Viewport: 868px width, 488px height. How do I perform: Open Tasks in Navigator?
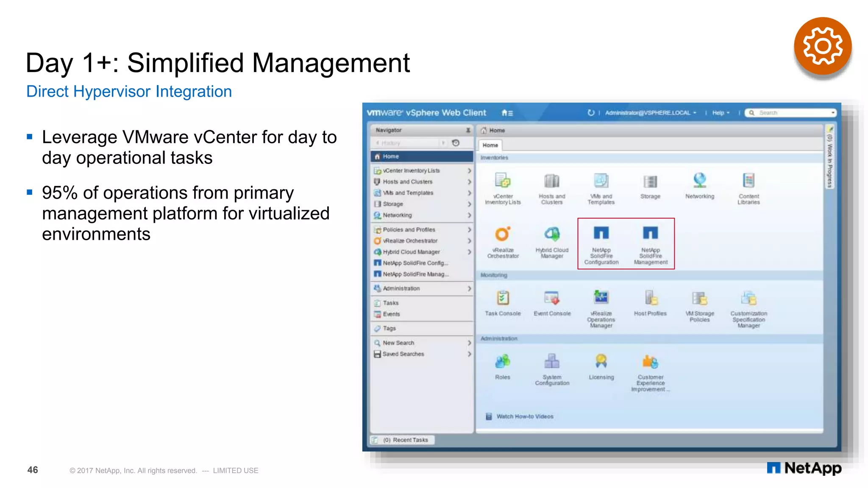422,303
